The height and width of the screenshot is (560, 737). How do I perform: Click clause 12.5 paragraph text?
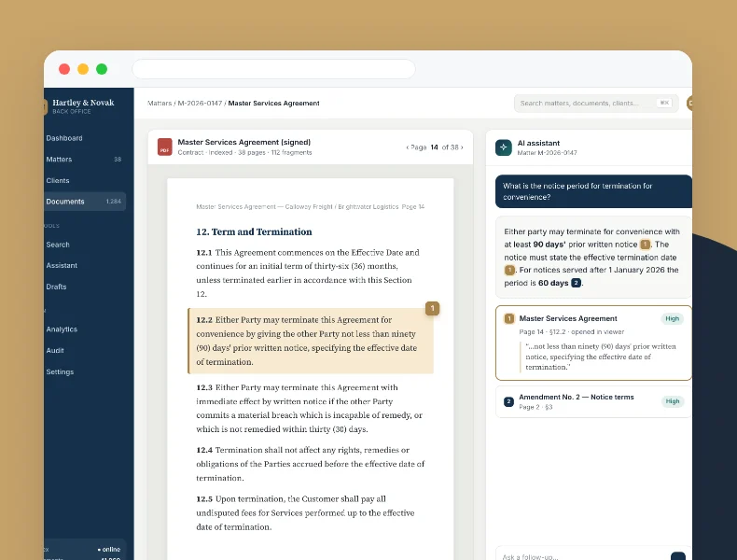(305, 513)
